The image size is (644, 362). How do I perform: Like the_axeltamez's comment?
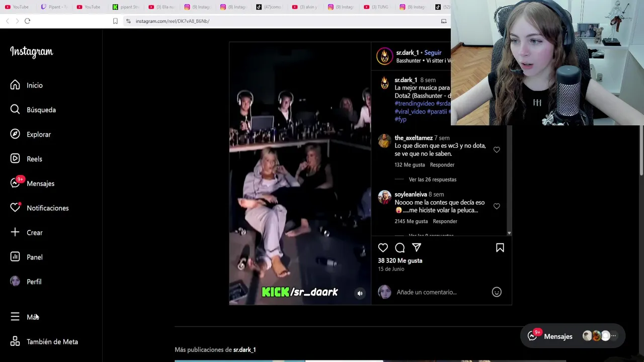tap(497, 150)
